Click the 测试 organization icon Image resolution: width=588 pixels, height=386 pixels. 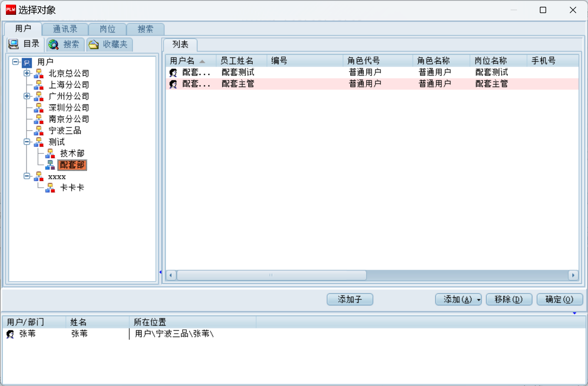point(38,142)
